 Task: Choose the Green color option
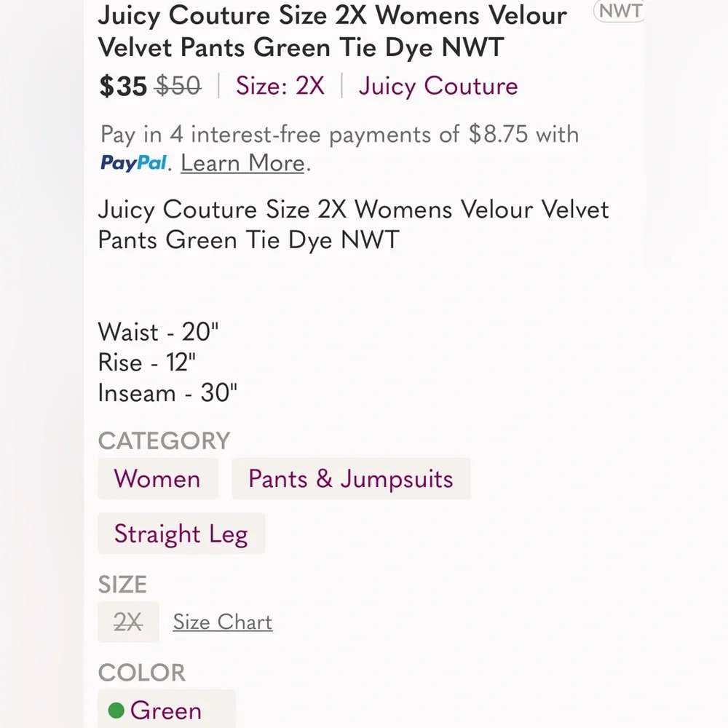166,710
